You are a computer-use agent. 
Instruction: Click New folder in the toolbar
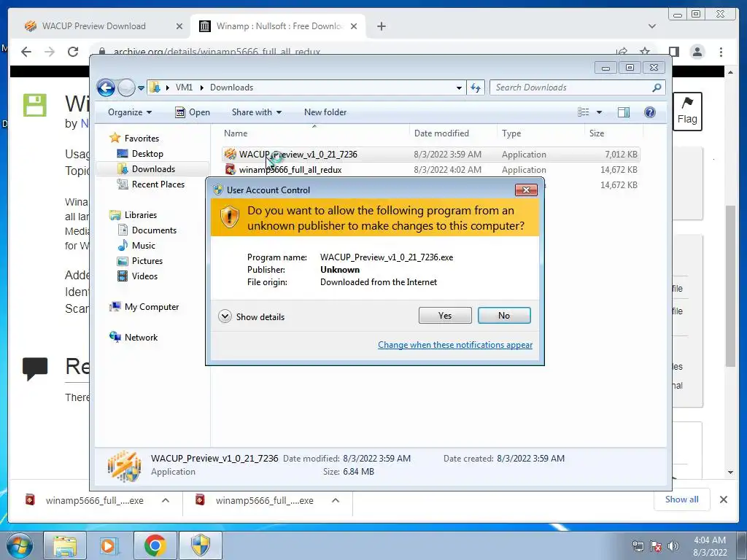(325, 112)
